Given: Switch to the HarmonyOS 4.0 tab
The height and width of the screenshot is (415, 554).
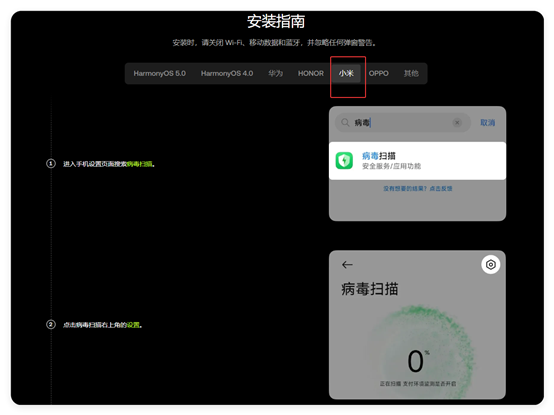Looking at the screenshot, I should click(x=227, y=73).
